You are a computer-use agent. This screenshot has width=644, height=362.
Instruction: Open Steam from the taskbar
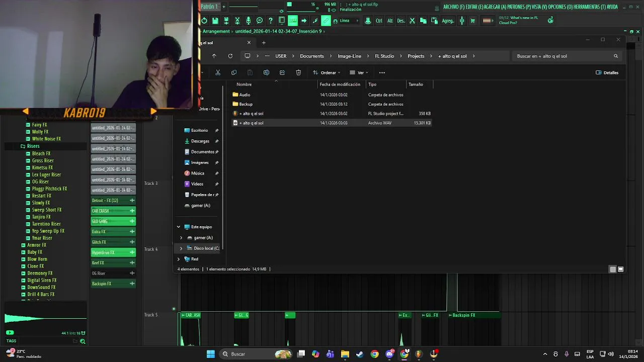360,354
